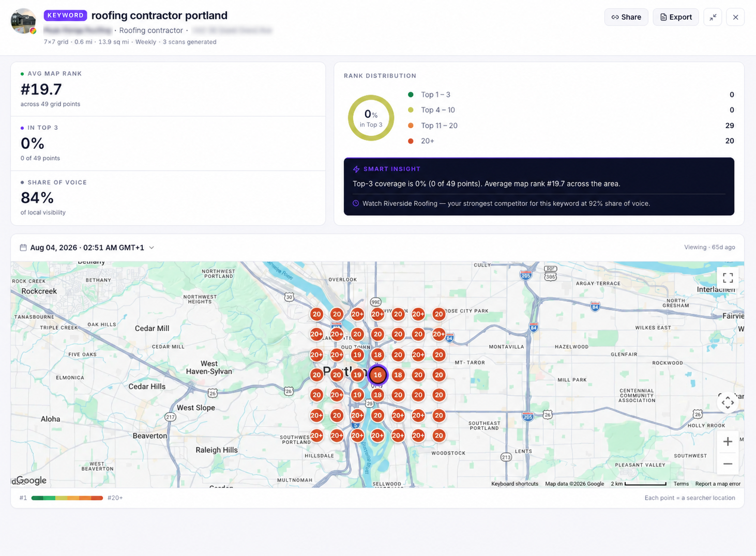Click the calendar icon beside scan date

click(23, 248)
